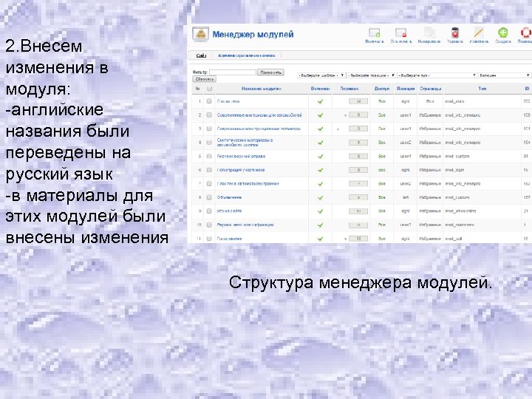Open the Кто на сайте module link
532x399 pixels.
(x=229, y=211)
